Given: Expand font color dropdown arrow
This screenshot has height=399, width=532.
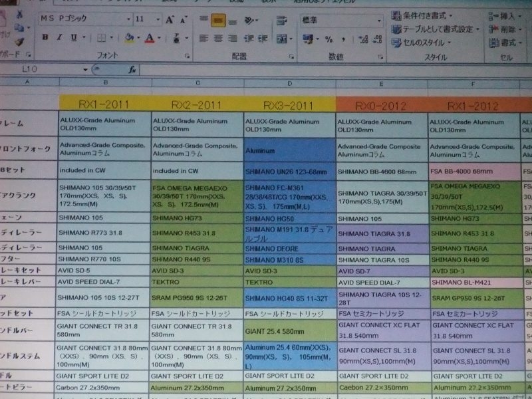Looking at the screenshot, I should 159,38.
